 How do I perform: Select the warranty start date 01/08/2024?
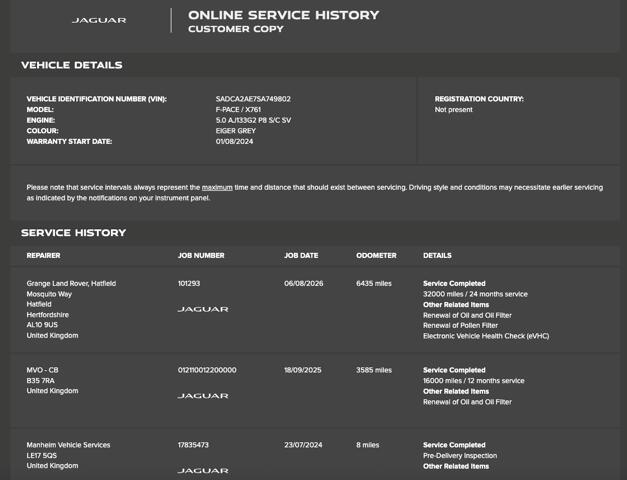(x=234, y=141)
